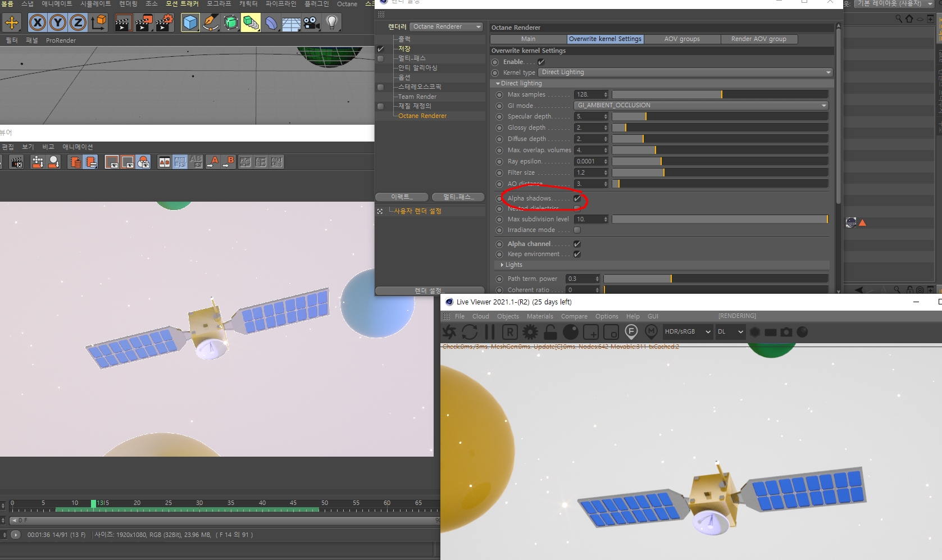942x560 pixels.
Task: Switch to the Main tab
Action: [x=528, y=39]
